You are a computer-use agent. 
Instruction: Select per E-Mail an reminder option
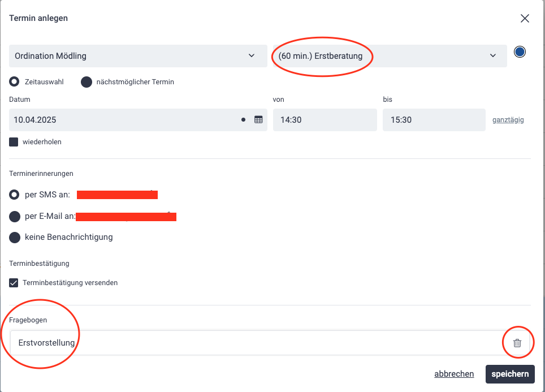(x=15, y=216)
